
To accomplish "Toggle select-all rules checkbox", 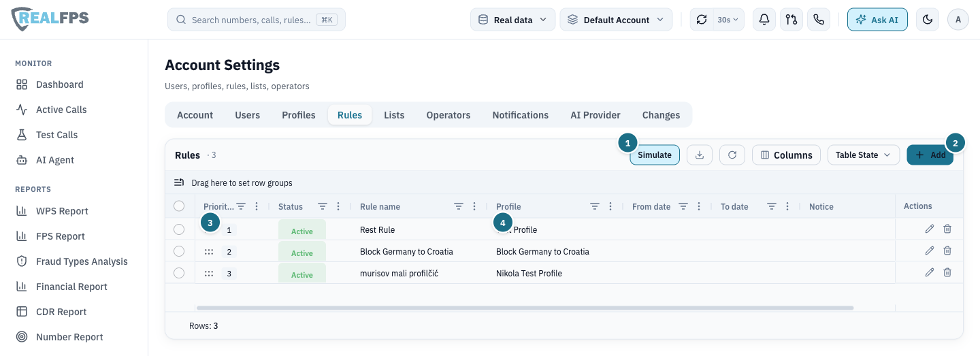I will (179, 206).
